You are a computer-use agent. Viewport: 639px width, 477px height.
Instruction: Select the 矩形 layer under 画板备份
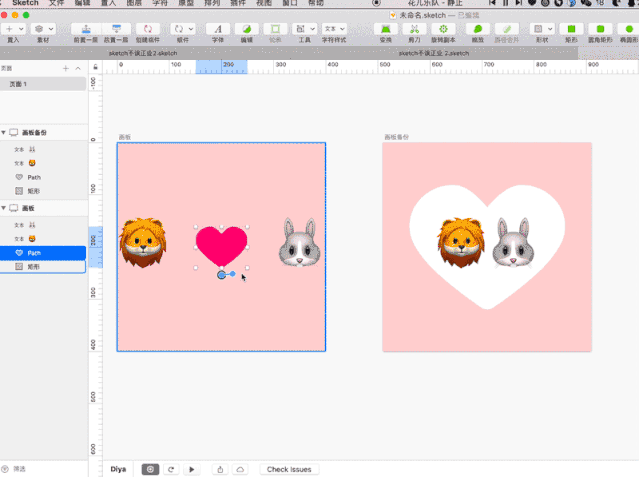click(x=43, y=191)
